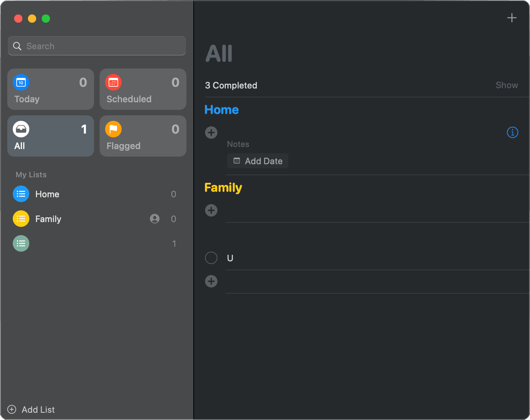Select the Family list in sidebar
The image size is (530, 420).
[x=49, y=219]
